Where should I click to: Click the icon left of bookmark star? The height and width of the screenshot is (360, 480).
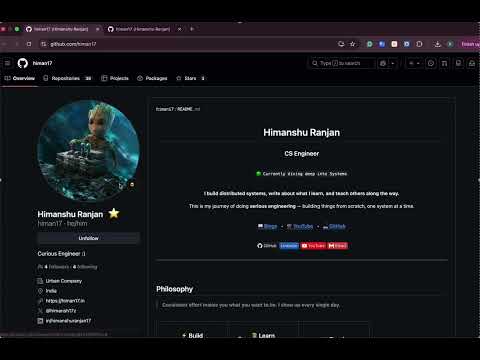(x=341, y=44)
